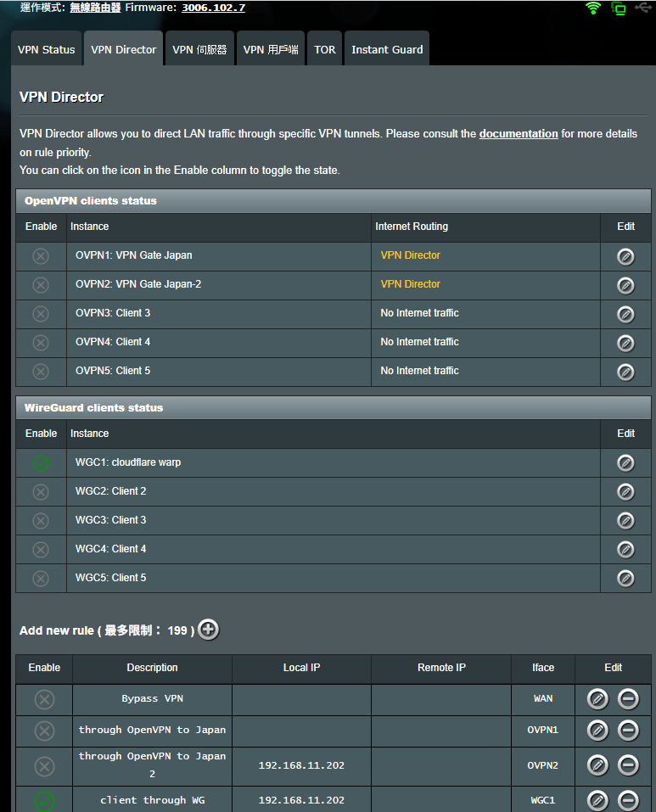This screenshot has height=812, width=656.
Task: Click OVPN2 VPN Director routing text
Action: tap(411, 284)
